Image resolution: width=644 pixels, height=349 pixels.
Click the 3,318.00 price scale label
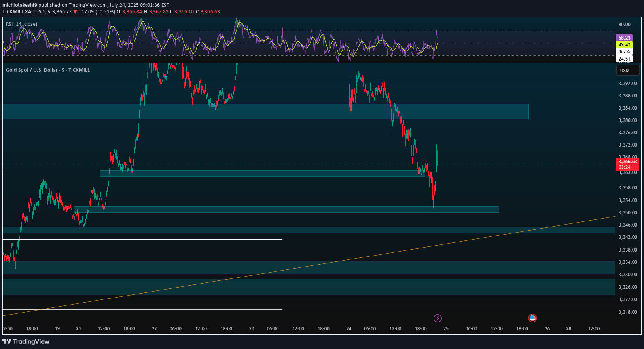click(x=628, y=312)
